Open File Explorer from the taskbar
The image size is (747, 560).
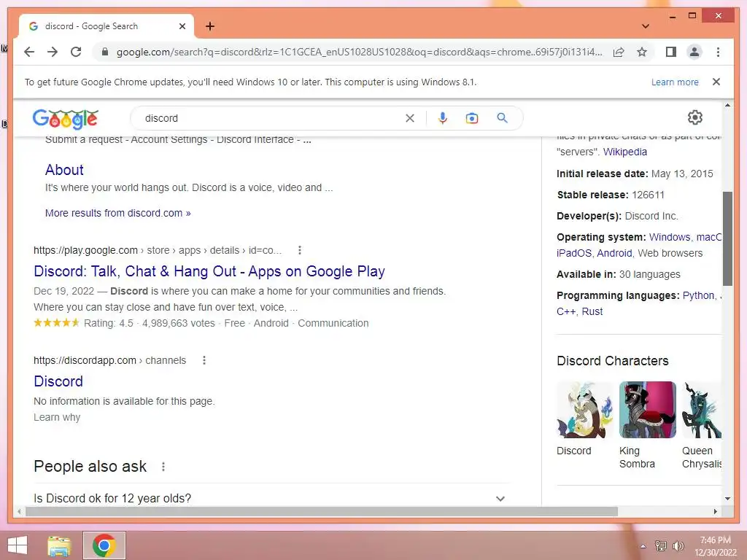pos(60,545)
